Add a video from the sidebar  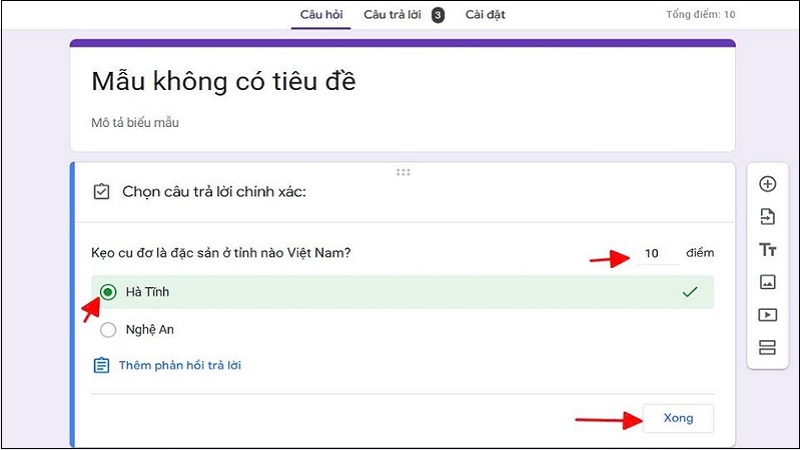click(767, 315)
